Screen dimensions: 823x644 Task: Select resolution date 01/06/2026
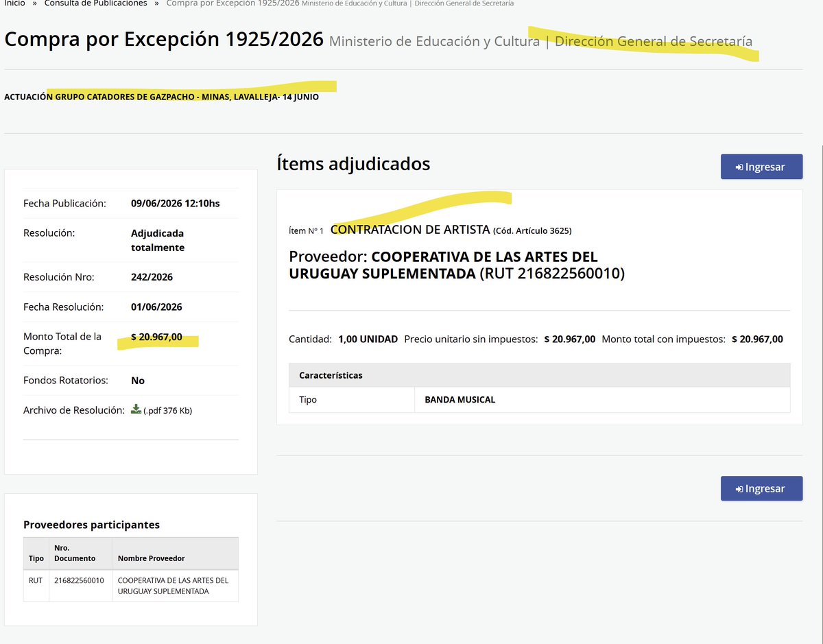click(x=156, y=307)
